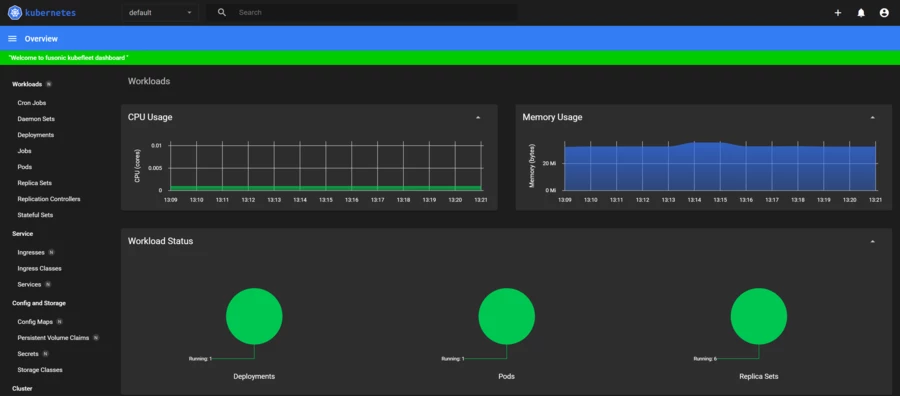Click the Cluster sidebar heading
This screenshot has height=396, width=900.
pos(22,389)
